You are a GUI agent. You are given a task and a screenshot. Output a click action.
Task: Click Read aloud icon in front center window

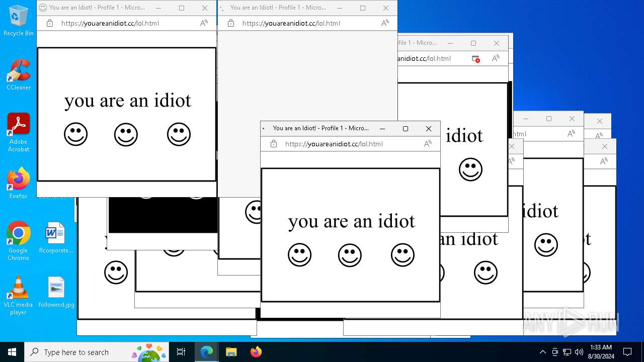[428, 144]
